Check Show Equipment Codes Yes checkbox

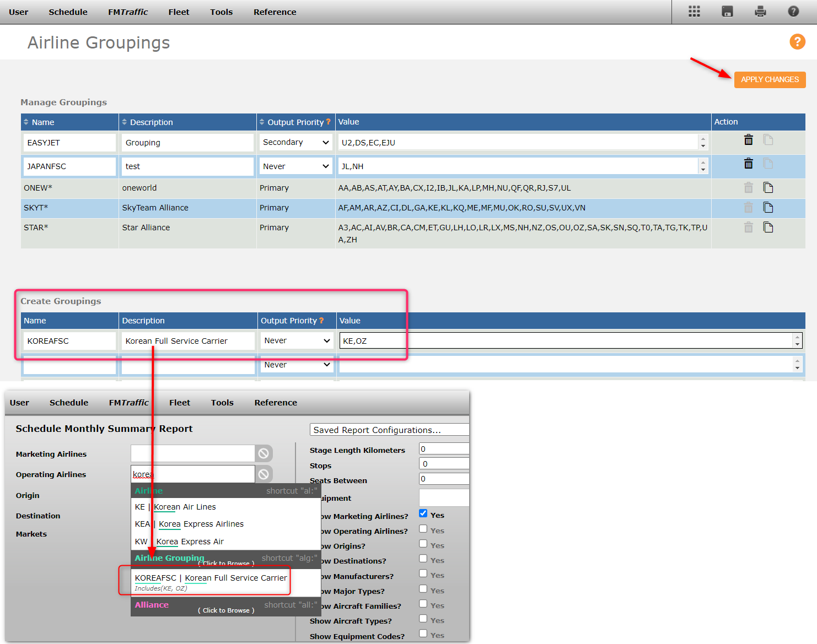(423, 634)
